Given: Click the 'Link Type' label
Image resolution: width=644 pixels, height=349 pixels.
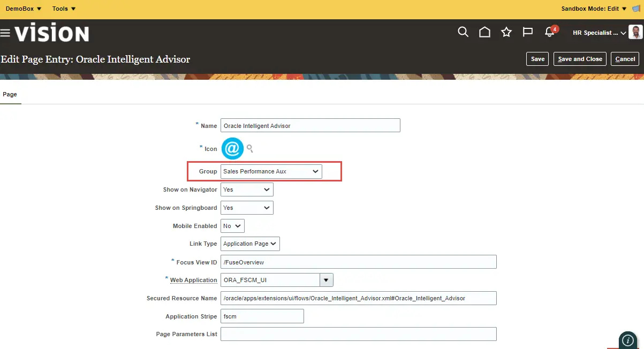Looking at the screenshot, I should pos(203,244).
